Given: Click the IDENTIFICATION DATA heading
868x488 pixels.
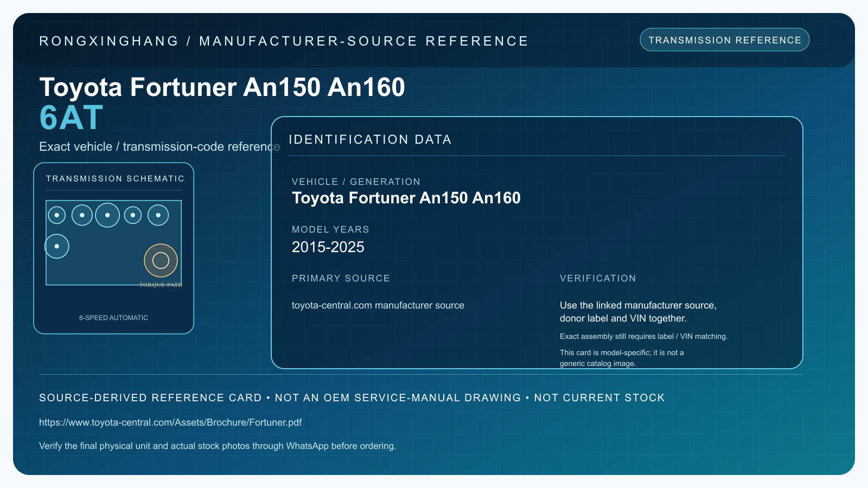Looking at the screenshot, I should (370, 139).
